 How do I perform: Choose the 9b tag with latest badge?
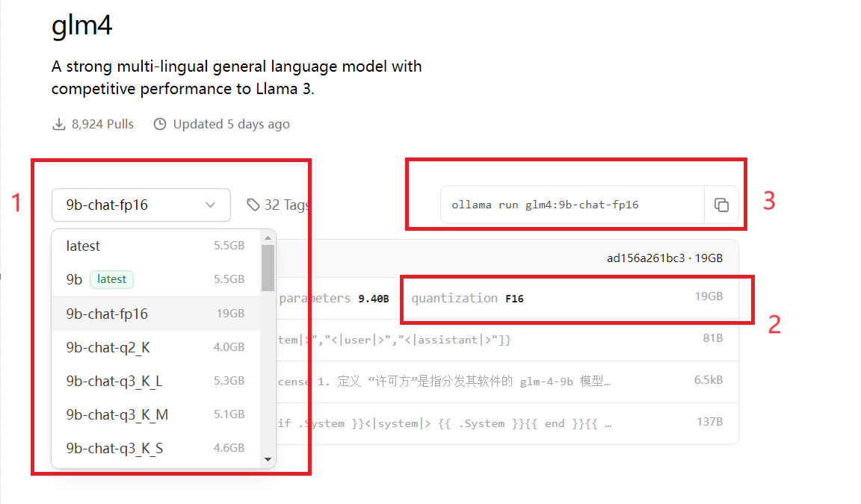pyautogui.click(x=156, y=279)
